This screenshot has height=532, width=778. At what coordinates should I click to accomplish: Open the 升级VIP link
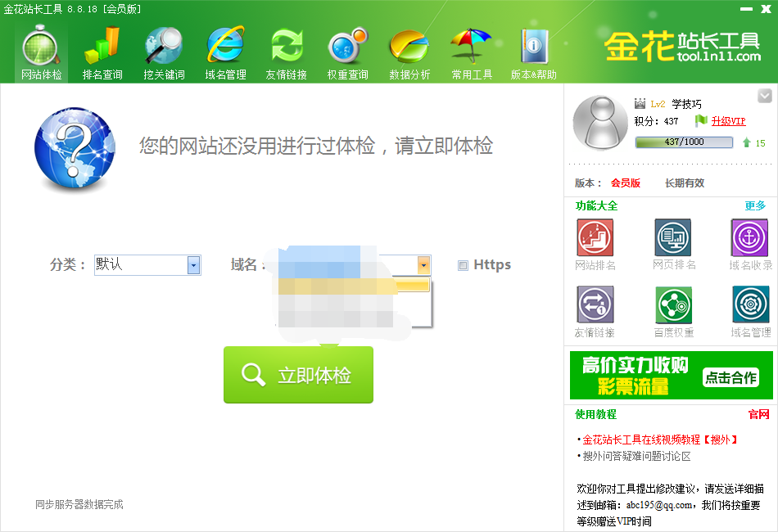728,121
